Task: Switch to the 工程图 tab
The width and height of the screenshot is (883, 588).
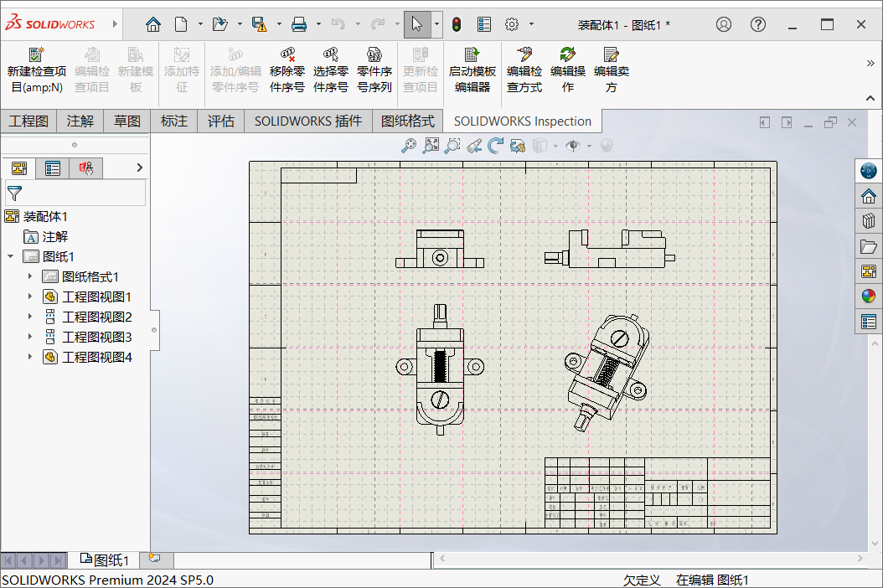Action: pyautogui.click(x=28, y=121)
